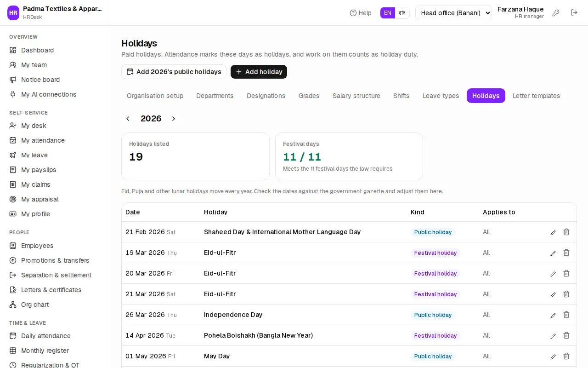Open Employees in the sidebar
This screenshot has height=368, width=588.
(x=55, y=246)
